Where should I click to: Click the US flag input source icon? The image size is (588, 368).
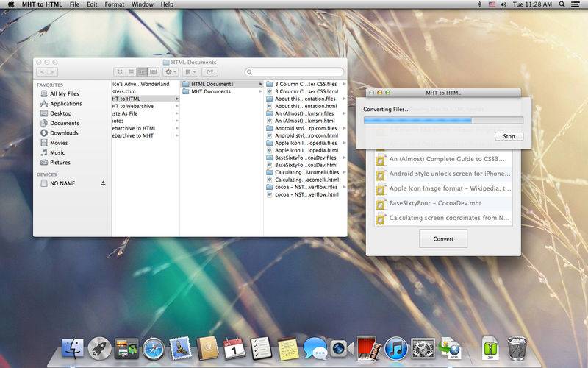pyautogui.click(x=492, y=4)
